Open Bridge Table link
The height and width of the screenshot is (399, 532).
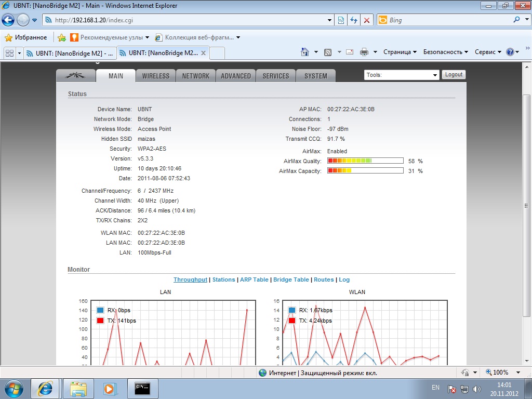tap(291, 280)
